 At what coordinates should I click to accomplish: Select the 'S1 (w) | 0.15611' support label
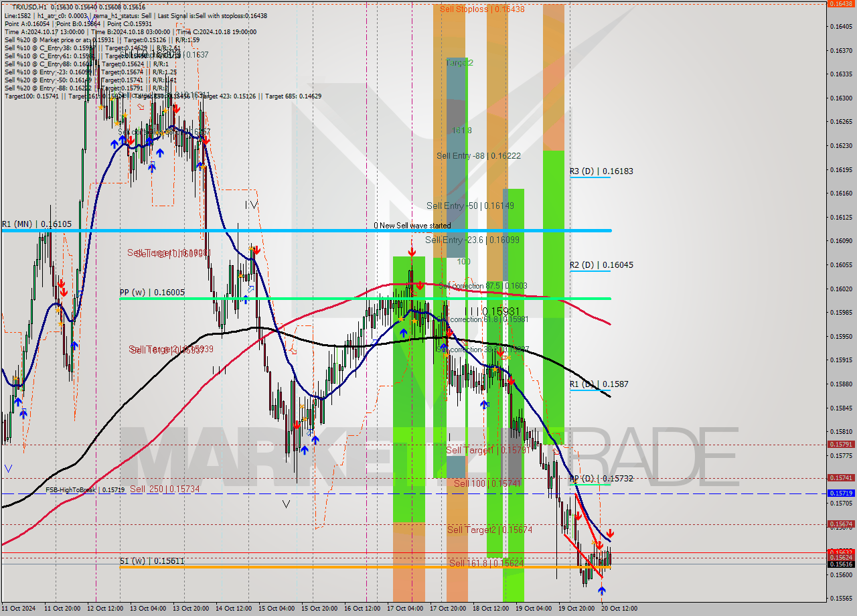151,561
